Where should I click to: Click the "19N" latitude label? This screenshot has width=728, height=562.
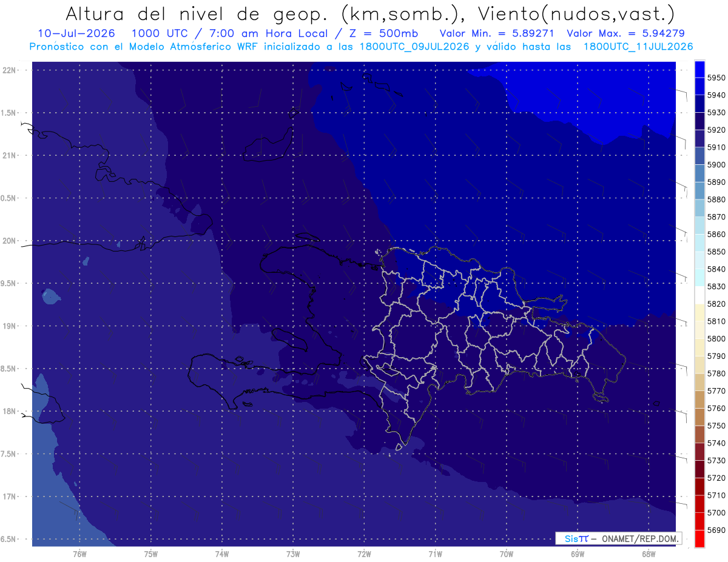tap(9, 326)
